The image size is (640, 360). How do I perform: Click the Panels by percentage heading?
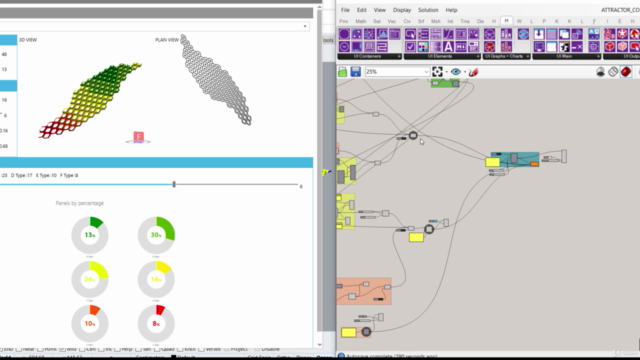(x=80, y=203)
